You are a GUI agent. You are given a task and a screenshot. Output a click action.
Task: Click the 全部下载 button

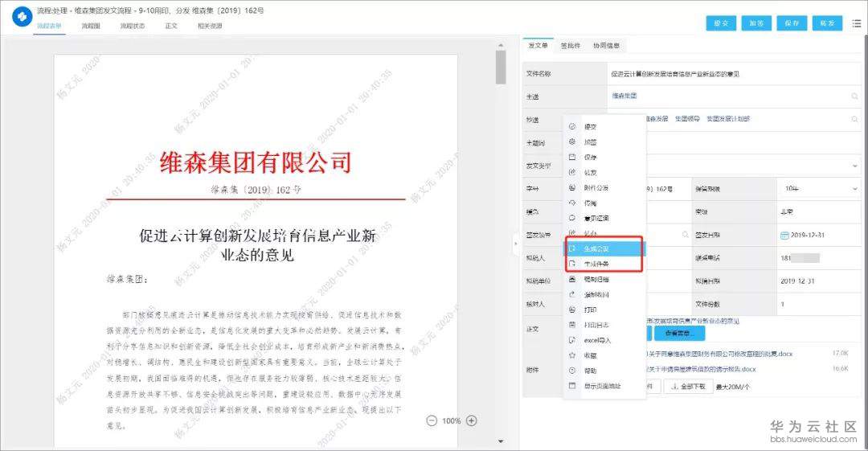[x=688, y=387]
